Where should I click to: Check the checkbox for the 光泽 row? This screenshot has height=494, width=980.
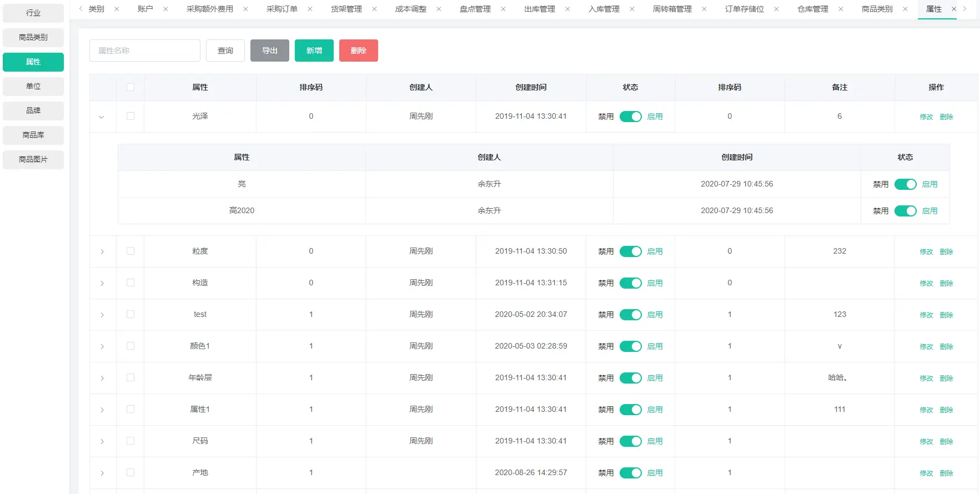pyautogui.click(x=130, y=116)
